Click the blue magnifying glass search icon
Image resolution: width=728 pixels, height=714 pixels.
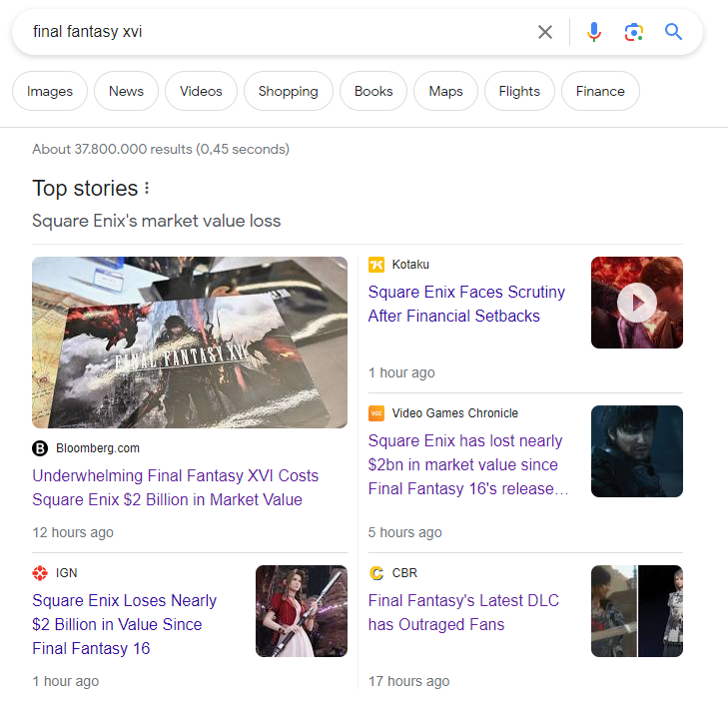tap(673, 32)
